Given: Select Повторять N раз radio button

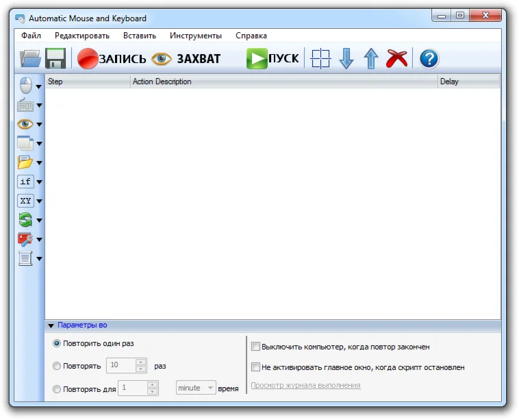Looking at the screenshot, I should coord(57,366).
